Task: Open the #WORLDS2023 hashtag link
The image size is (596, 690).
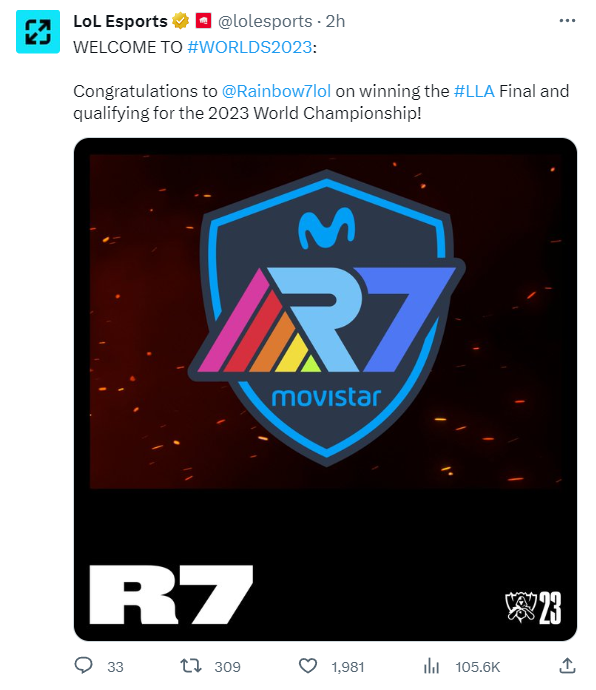Action: 250,47
